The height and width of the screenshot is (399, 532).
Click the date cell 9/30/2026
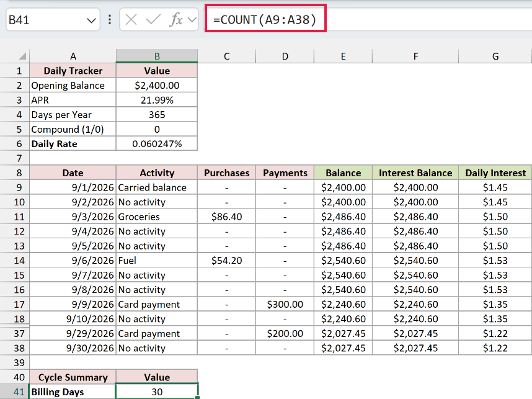coord(73,348)
